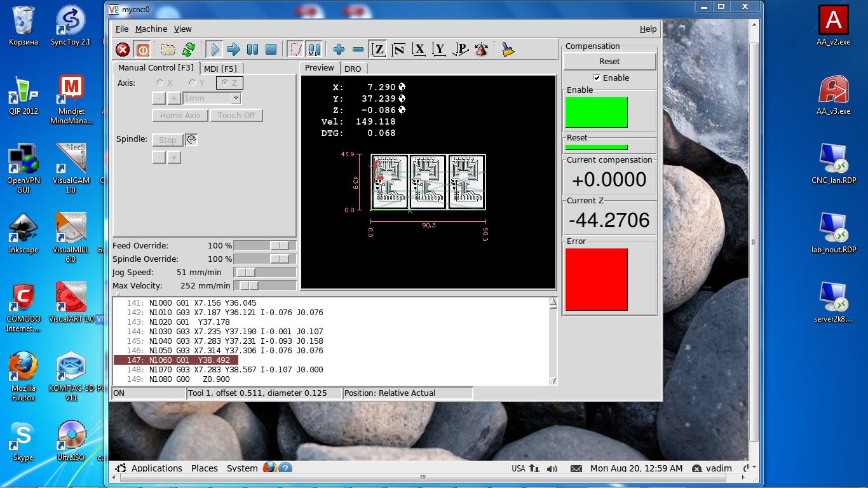
Task: Zoom in with the plus icon
Action: [339, 50]
